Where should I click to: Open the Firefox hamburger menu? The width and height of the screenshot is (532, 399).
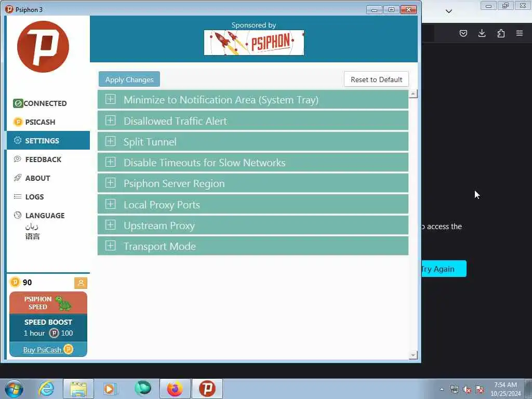coord(520,33)
